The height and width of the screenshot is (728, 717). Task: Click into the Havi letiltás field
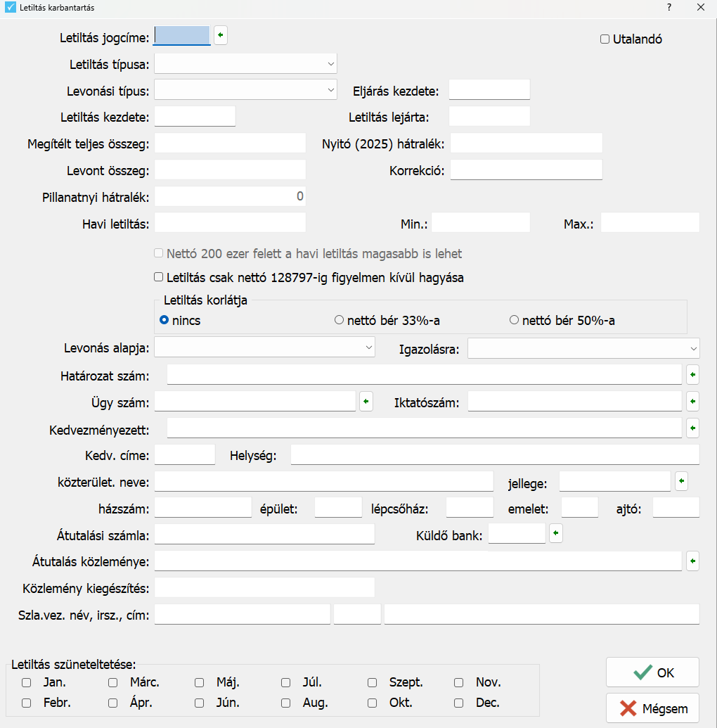[x=230, y=223]
